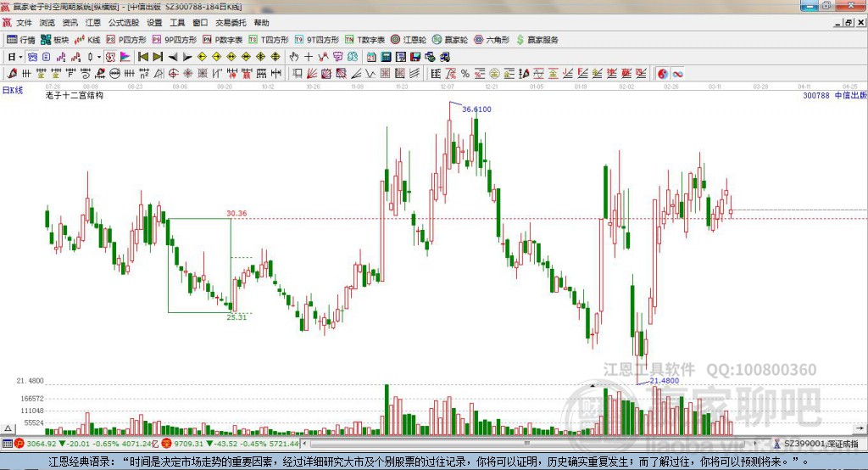The width and height of the screenshot is (868, 470).
Task: Open the 工具 menu
Action: click(177, 23)
